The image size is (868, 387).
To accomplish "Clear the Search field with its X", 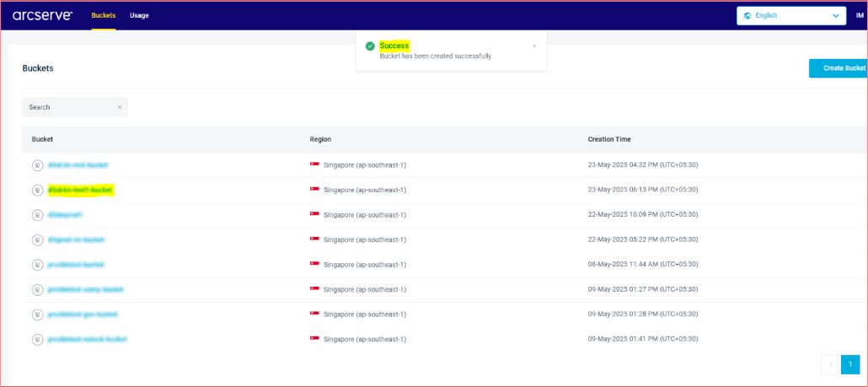I will 120,107.
